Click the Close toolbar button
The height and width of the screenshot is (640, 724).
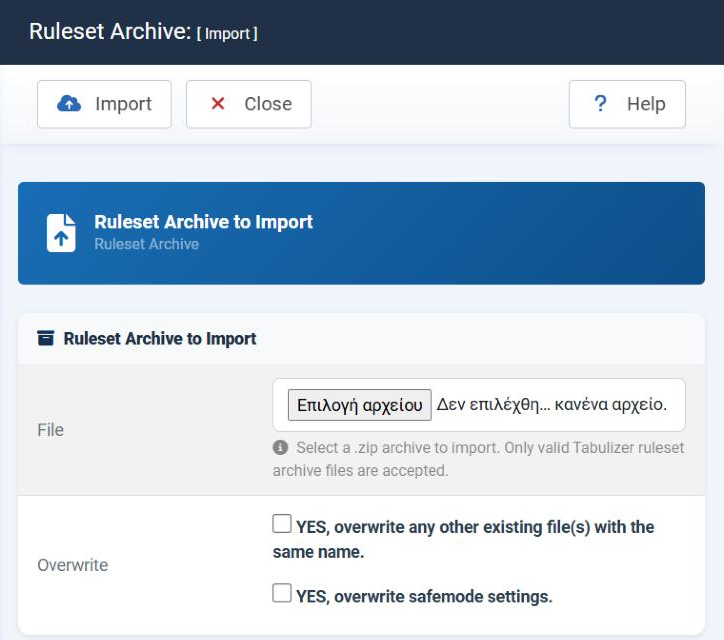pos(248,104)
